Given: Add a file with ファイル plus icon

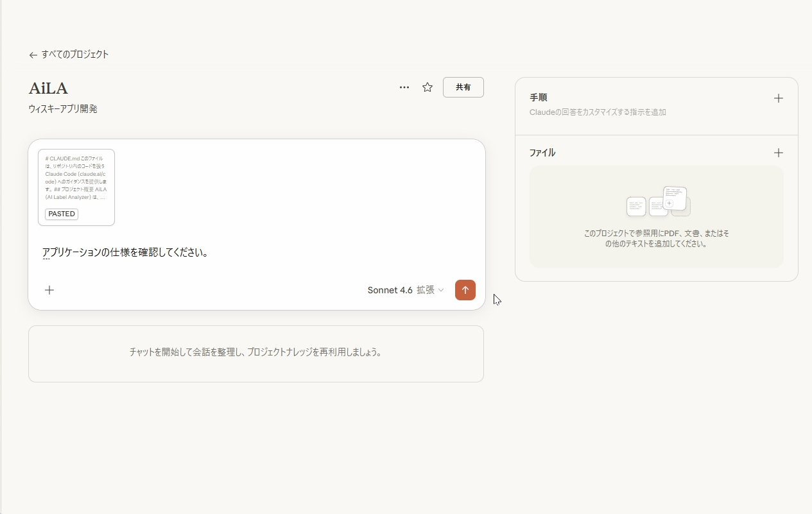Looking at the screenshot, I should tap(779, 153).
